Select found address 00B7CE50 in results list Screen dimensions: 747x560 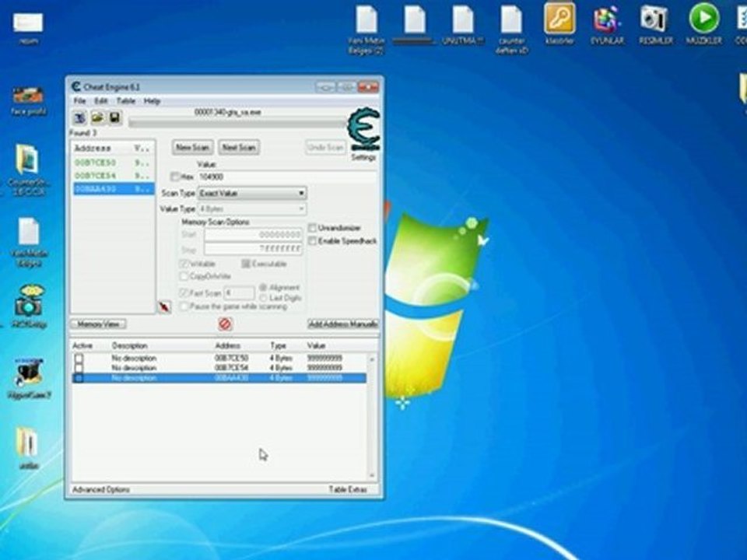click(113, 163)
